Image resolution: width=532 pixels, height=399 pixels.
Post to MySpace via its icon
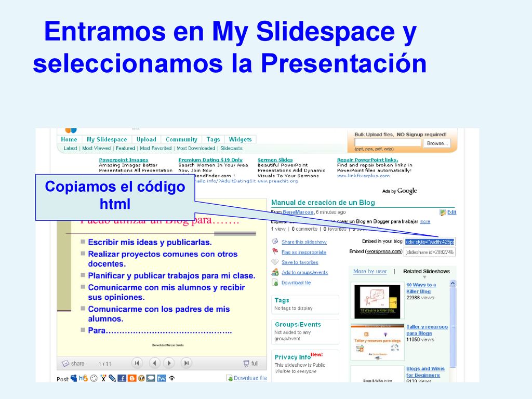coord(74,378)
